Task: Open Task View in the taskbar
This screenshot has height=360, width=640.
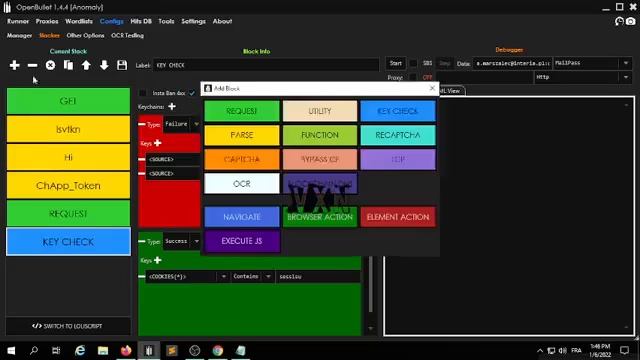Action: coord(56,351)
